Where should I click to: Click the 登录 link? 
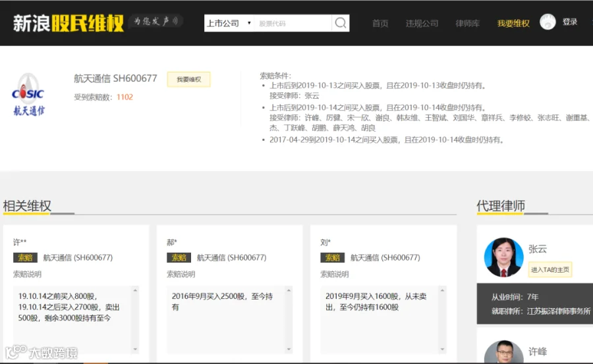coord(569,22)
